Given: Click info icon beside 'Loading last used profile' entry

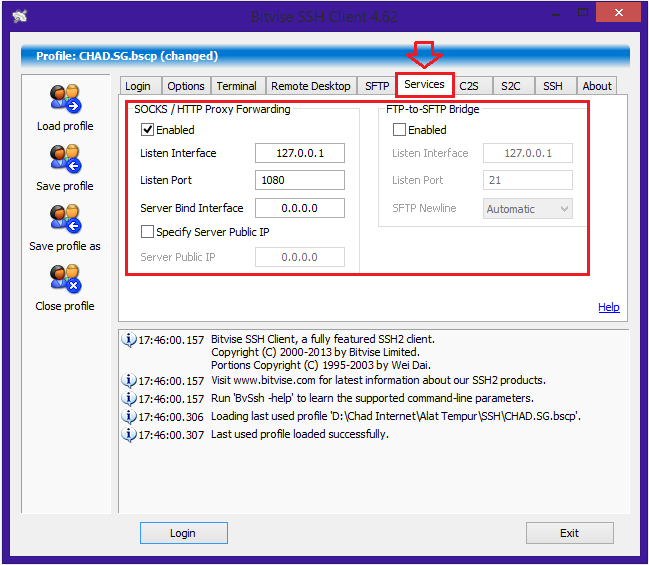Looking at the screenshot, I should pyautogui.click(x=129, y=416).
